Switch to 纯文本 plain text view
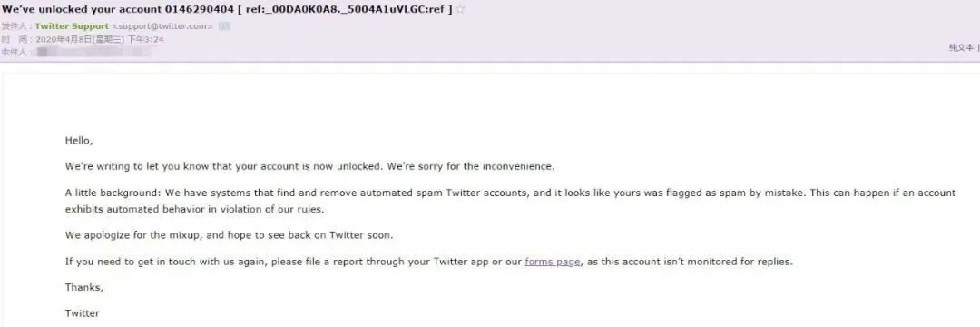Screen dimensions: 980x327 [x=961, y=47]
